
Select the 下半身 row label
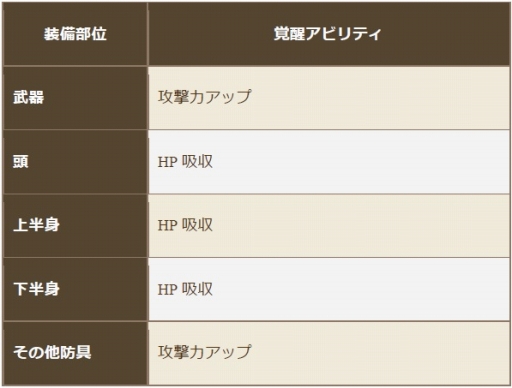[36, 289]
